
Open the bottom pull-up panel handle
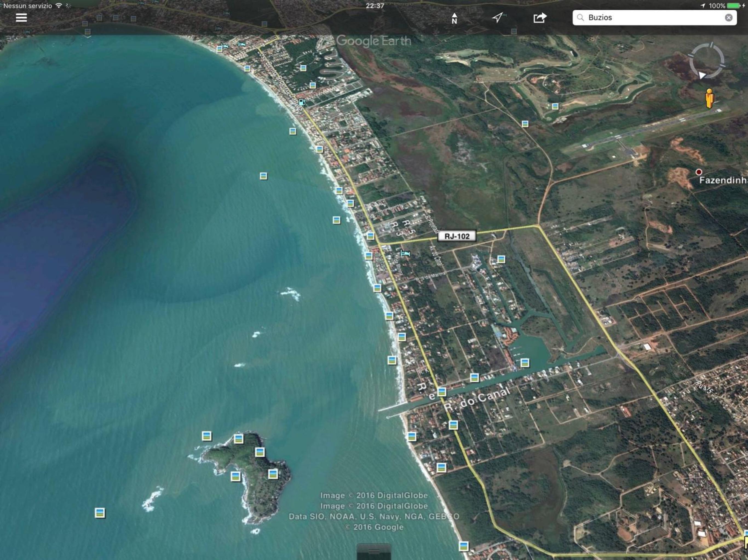pyautogui.click(x=374, y=552)
